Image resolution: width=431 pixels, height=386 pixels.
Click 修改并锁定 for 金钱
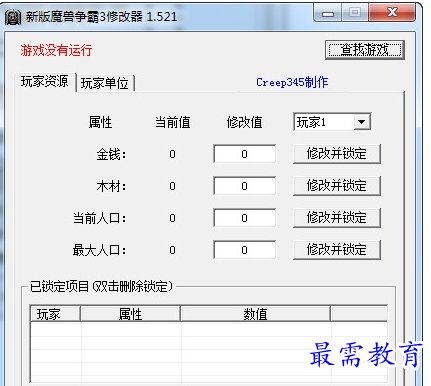[x=337, y=154]
